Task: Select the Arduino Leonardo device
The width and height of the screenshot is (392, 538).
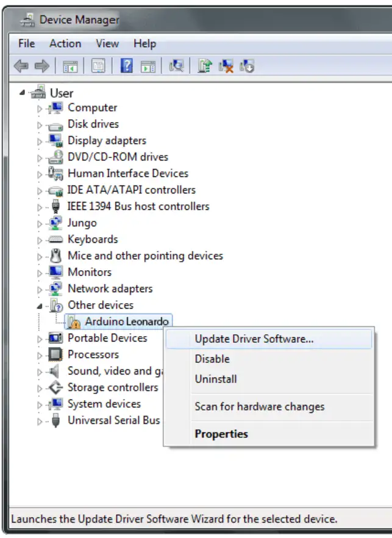Action: pos(127,321)
